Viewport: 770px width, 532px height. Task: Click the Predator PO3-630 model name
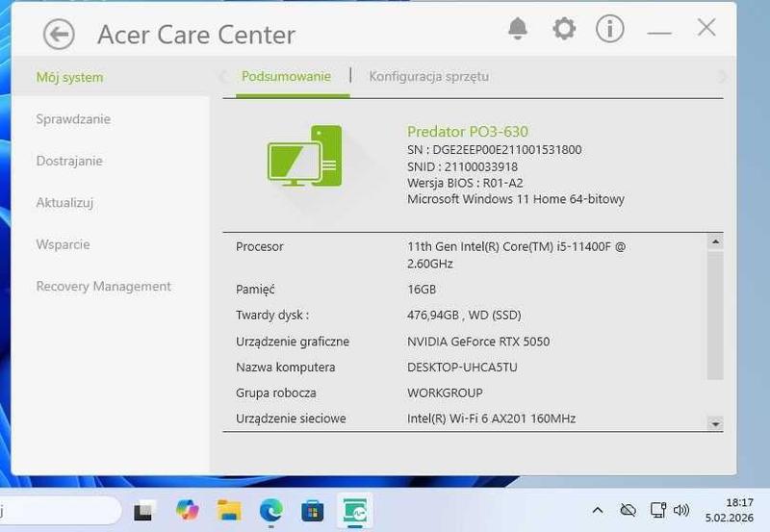(468, 132)
